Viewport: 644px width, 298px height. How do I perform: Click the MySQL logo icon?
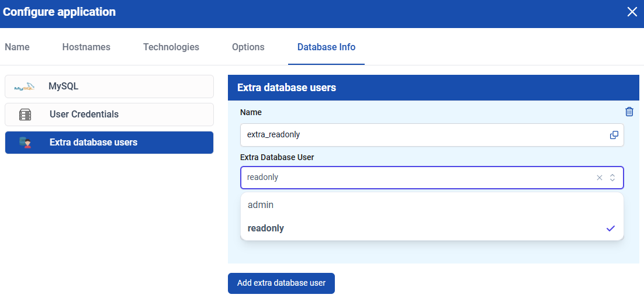(x=25, y=86)
